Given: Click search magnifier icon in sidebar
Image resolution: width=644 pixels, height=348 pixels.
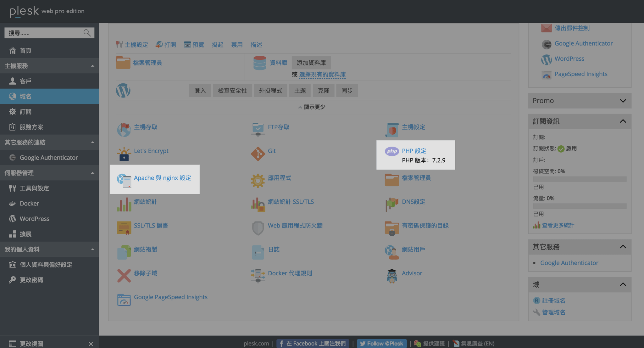Looking at the screenshot, I should 87,33.
